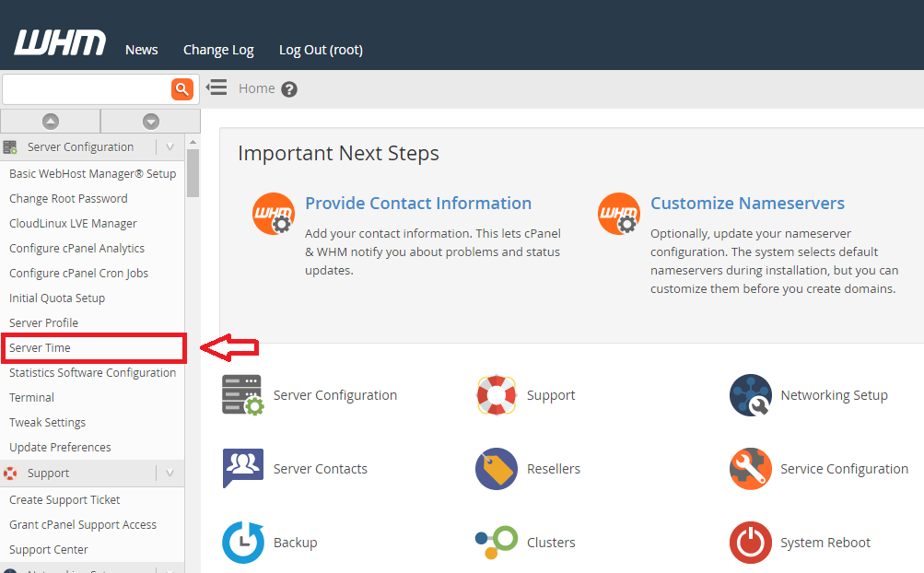Click the Server Configuration tile label

pyautogui.click(x=335, y=395)
